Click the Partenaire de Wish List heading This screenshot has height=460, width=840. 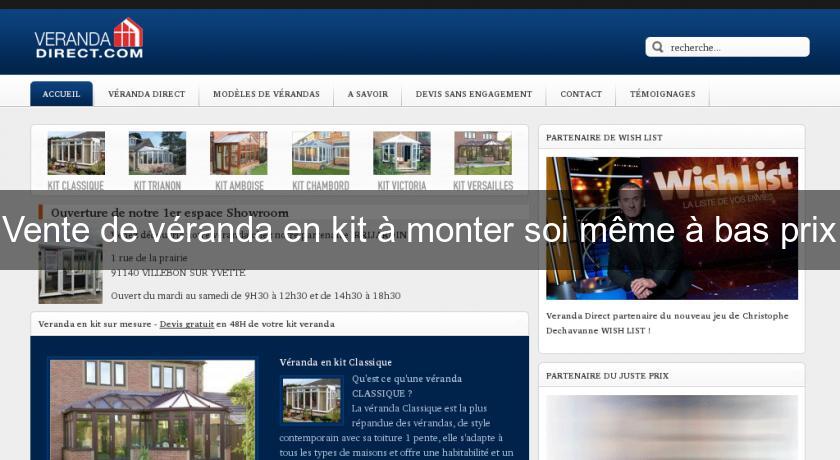click(x=604, y=138)
